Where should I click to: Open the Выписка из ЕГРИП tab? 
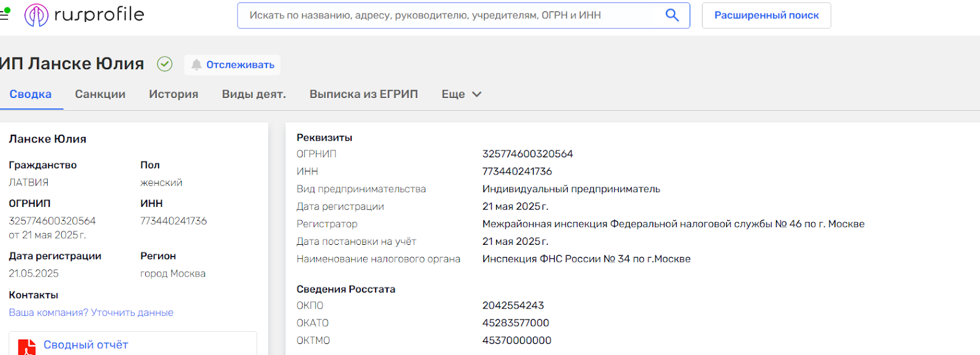point(363,94)
